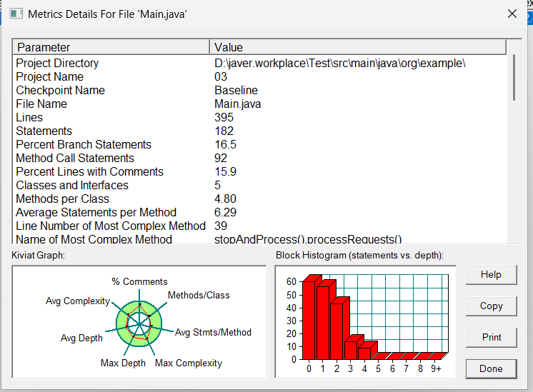
Task: Select the Project Directory row
Action: pyautogui.click(x=260, y=63)
